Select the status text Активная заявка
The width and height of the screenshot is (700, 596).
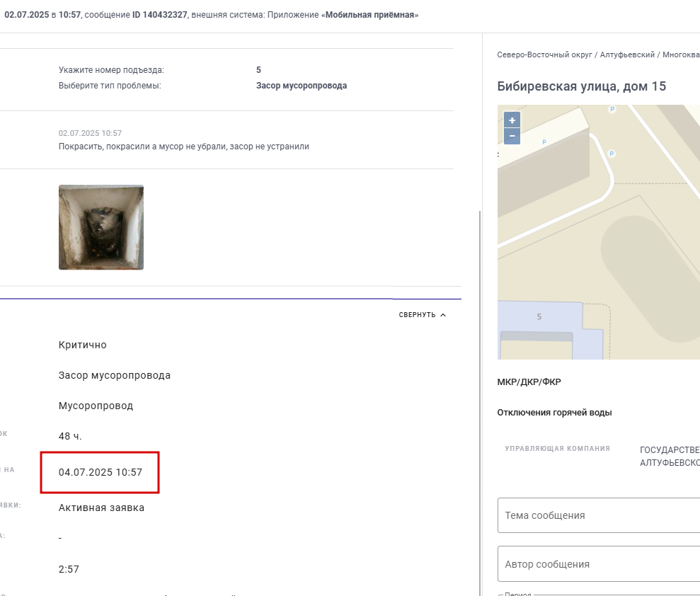(101, 508)
